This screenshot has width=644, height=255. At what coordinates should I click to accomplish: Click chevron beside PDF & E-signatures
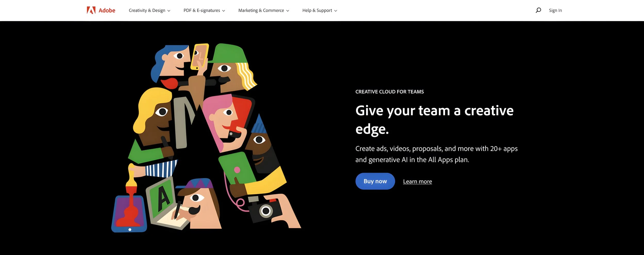(224, 11)
